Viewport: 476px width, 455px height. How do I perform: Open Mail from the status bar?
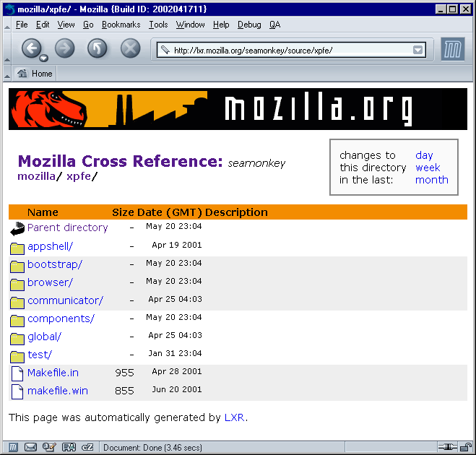click(30, 448)
